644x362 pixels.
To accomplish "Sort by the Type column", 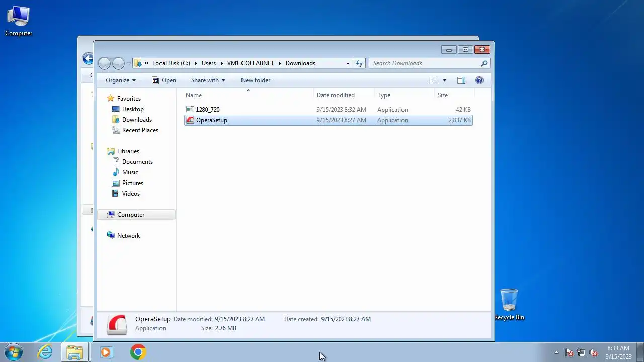I will [x=384, y=95].
